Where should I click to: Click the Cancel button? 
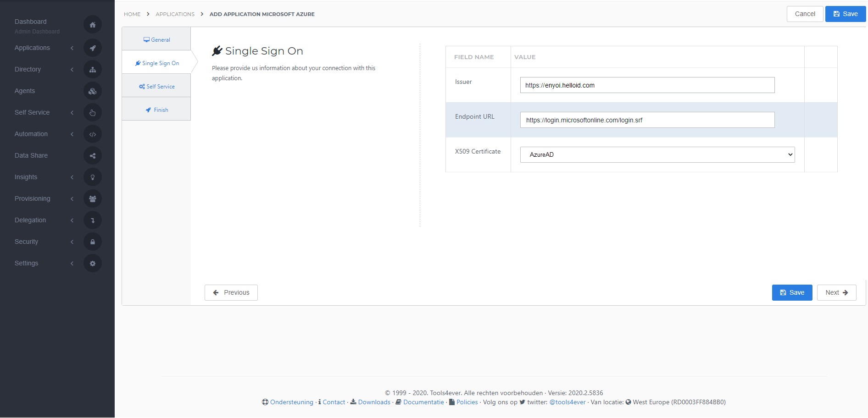[x=805, y=14]
